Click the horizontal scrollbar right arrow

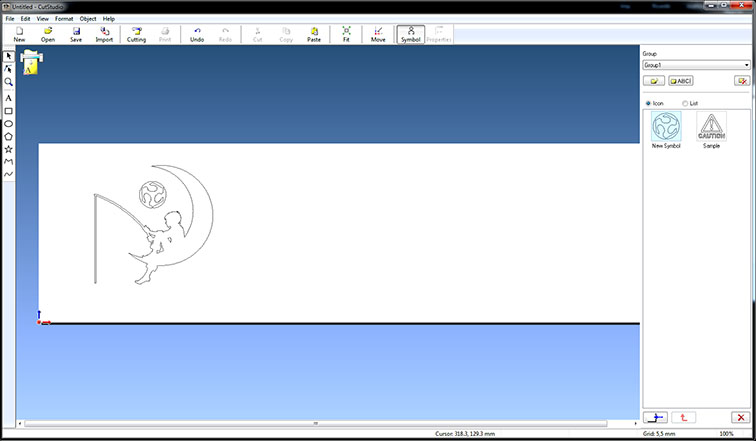click(635, 424)
